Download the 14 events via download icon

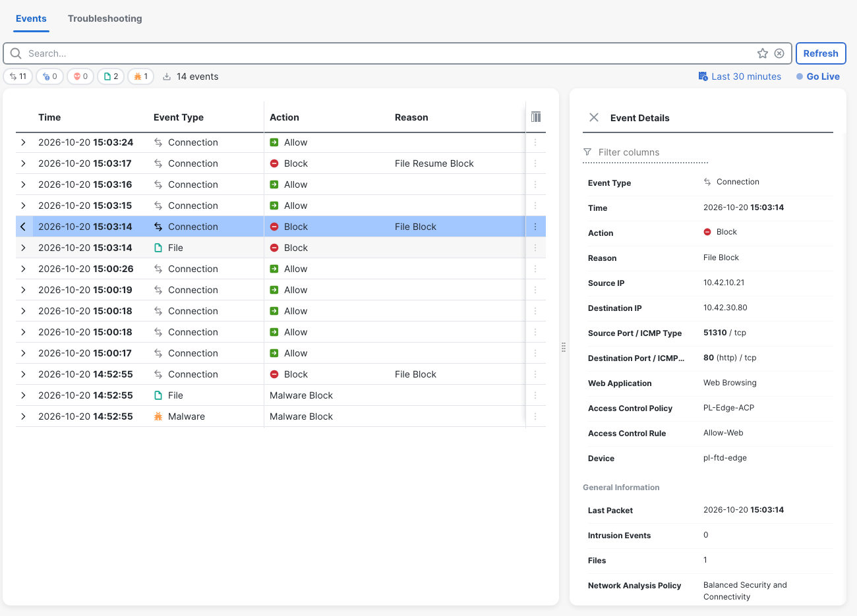(167, 76)
